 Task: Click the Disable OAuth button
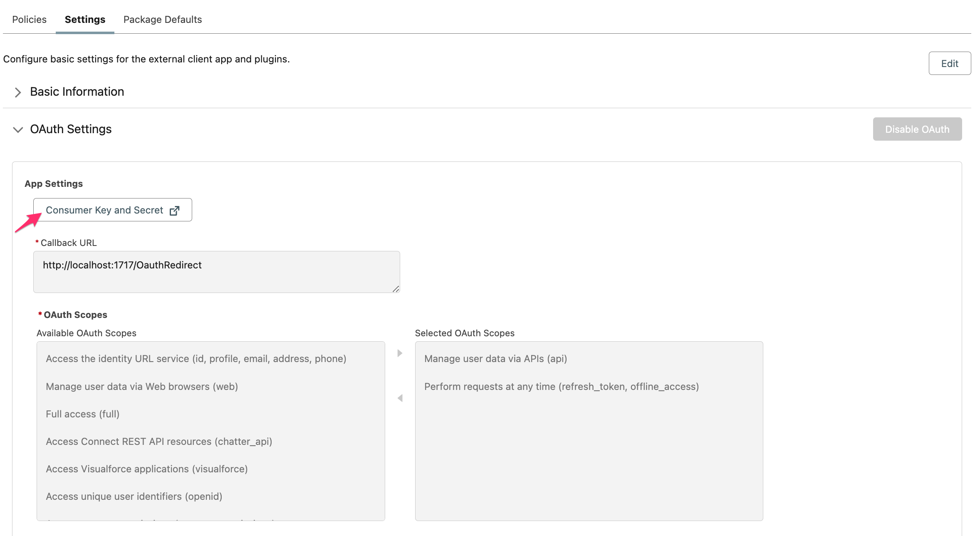917,129
